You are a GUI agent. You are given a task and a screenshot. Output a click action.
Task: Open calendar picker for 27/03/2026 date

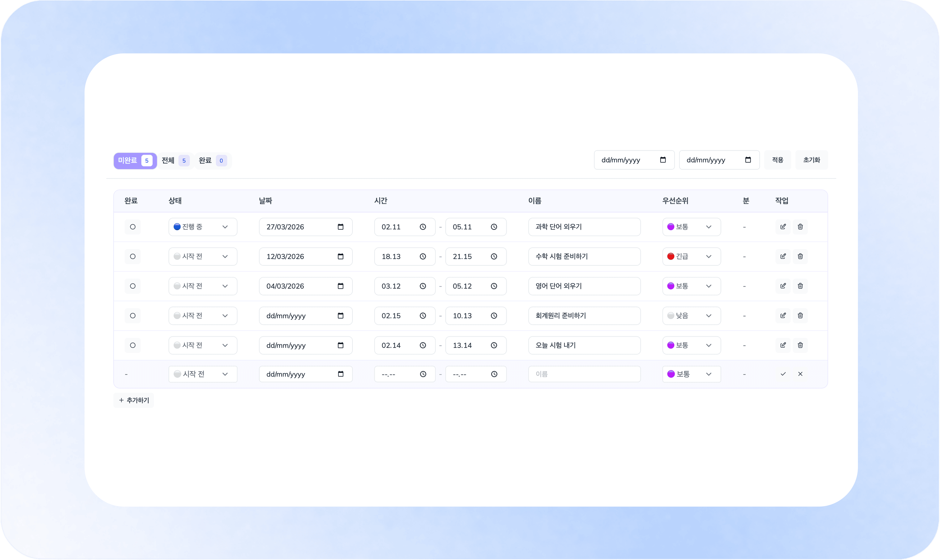point(341,227)
